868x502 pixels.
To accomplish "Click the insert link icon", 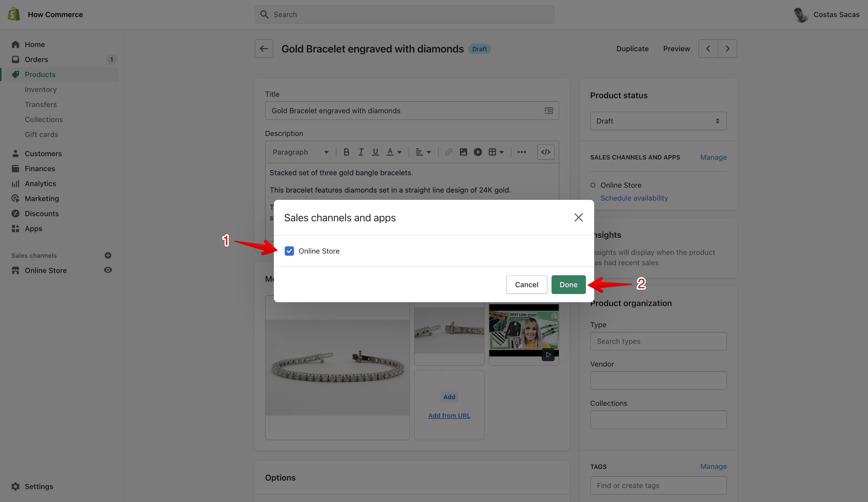I will pyautogui.click(x=448, y=152).
